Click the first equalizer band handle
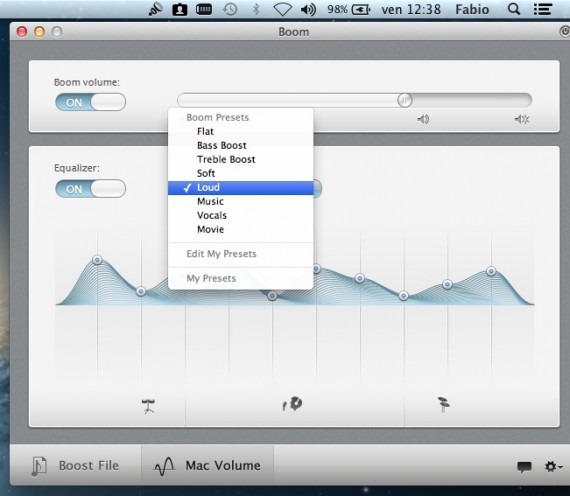The height and width of the screenshot is (496, 570). pyautogui.click(x=97, y=260)
